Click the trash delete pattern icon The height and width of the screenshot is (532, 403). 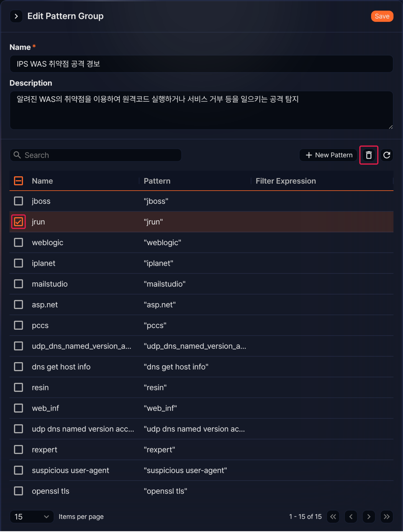point(369,155)
